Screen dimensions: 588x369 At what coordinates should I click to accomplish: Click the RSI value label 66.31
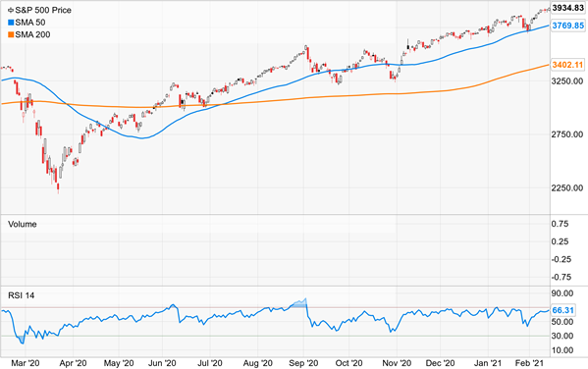[562, 310]
